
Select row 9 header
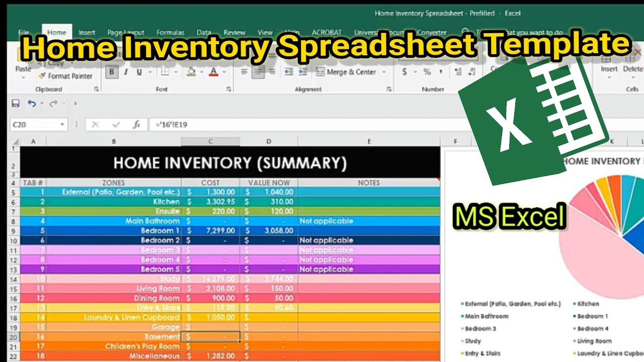coord(13,231)
